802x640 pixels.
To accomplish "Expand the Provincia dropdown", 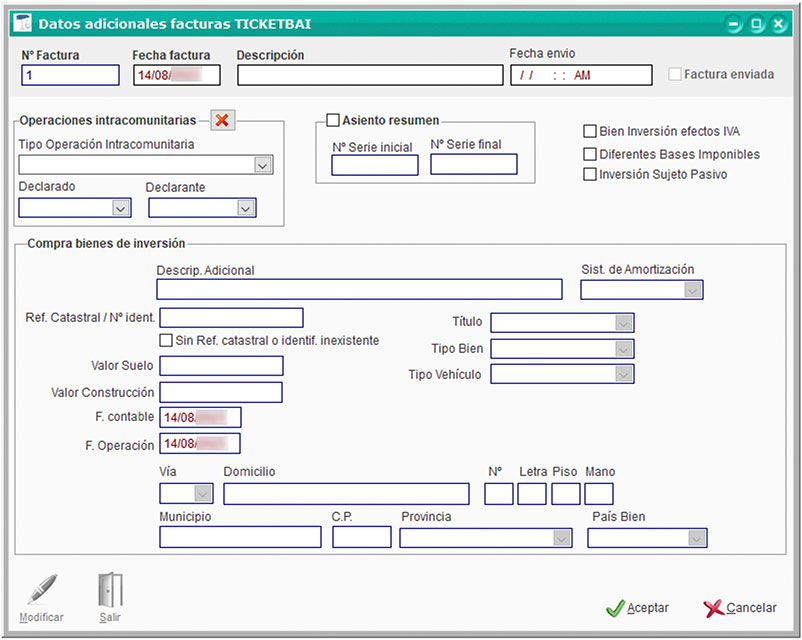I will [562, 538].
